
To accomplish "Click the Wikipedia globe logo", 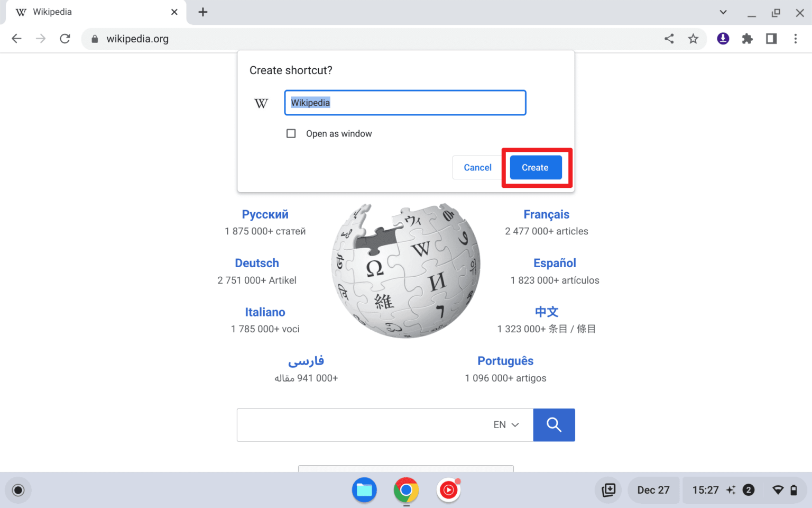I will click(406, 270).
